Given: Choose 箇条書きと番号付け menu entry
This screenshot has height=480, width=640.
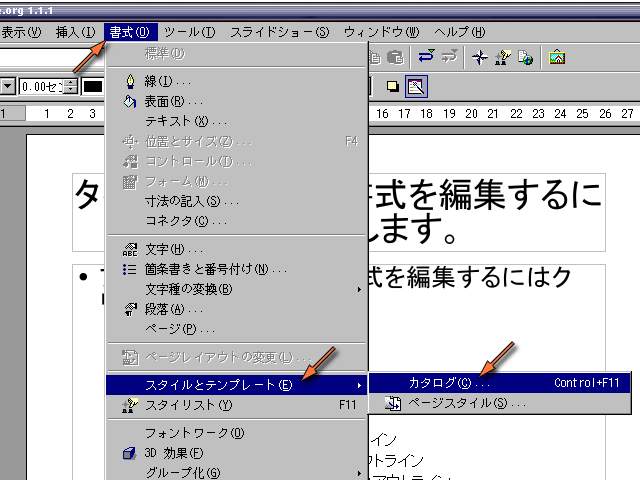Looking at the screenshot, I should (x=237, y=269).
